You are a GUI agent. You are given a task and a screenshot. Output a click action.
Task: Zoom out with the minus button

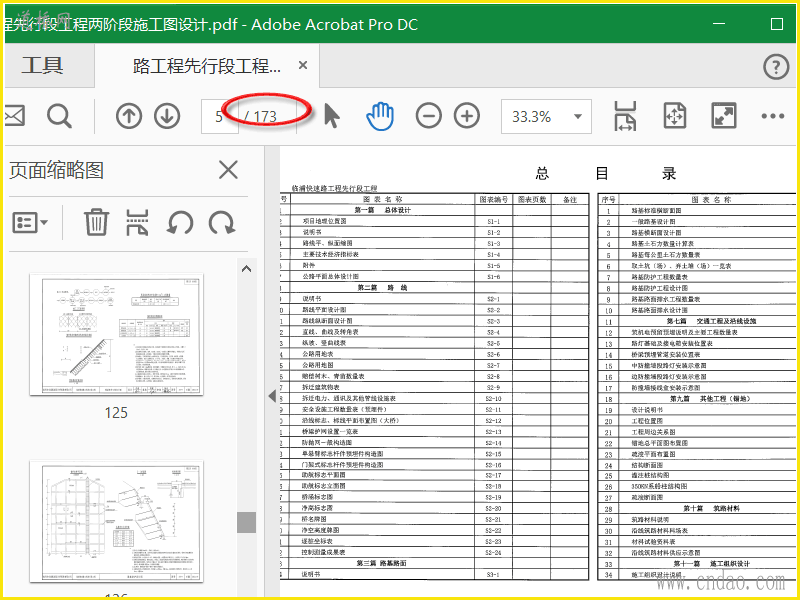(429, 116)
